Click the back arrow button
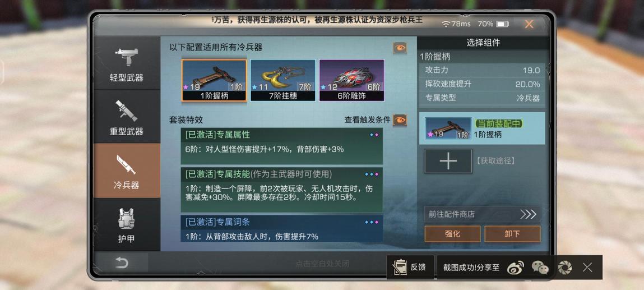This screenshot has height=290, width=644. [x=122, y=263]
